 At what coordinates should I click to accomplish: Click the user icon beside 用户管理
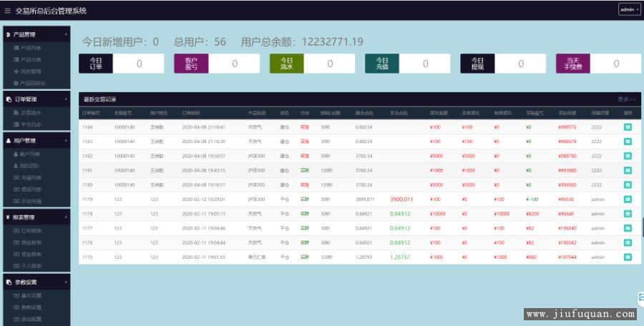tap(8, 140)
